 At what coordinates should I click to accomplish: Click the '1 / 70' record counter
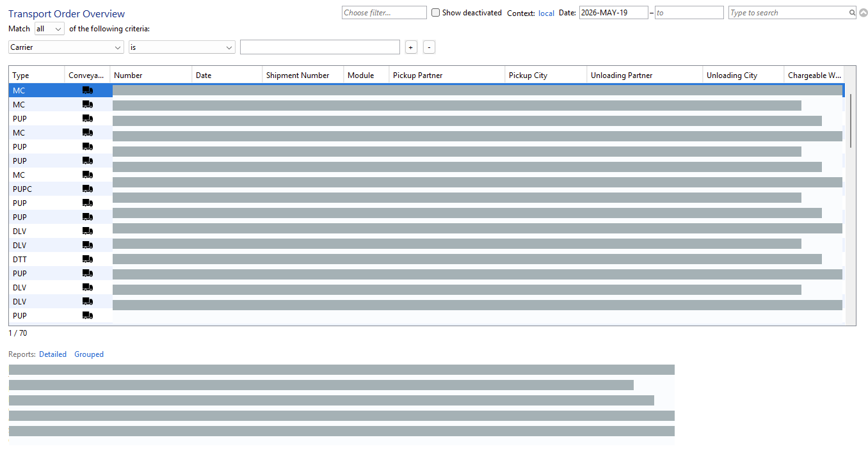click(18, 333)
